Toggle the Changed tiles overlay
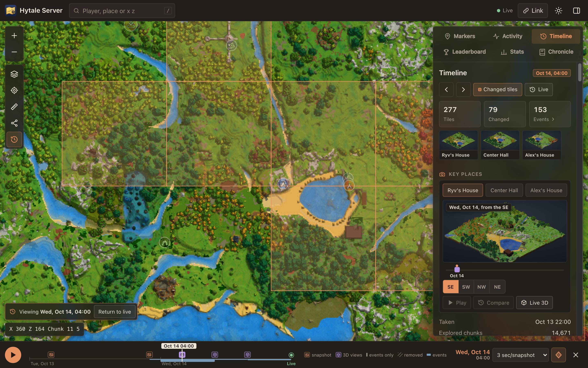 [x=497, y=90]
